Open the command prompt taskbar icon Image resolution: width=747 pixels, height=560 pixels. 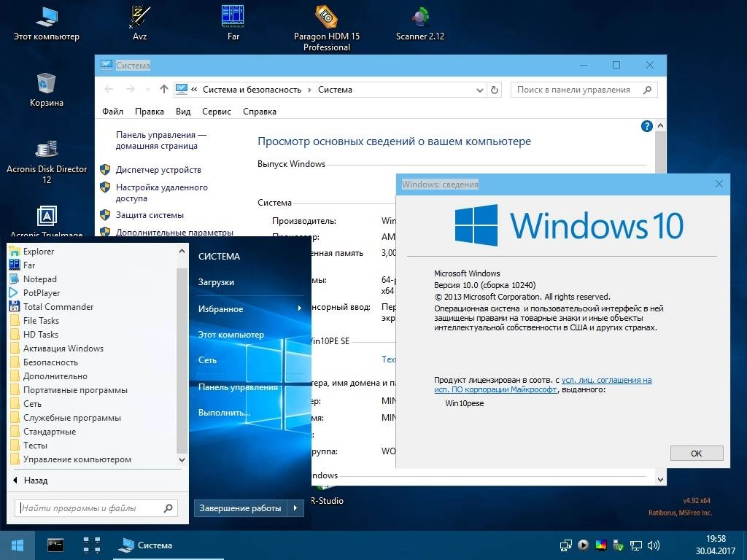click(55, 545)
